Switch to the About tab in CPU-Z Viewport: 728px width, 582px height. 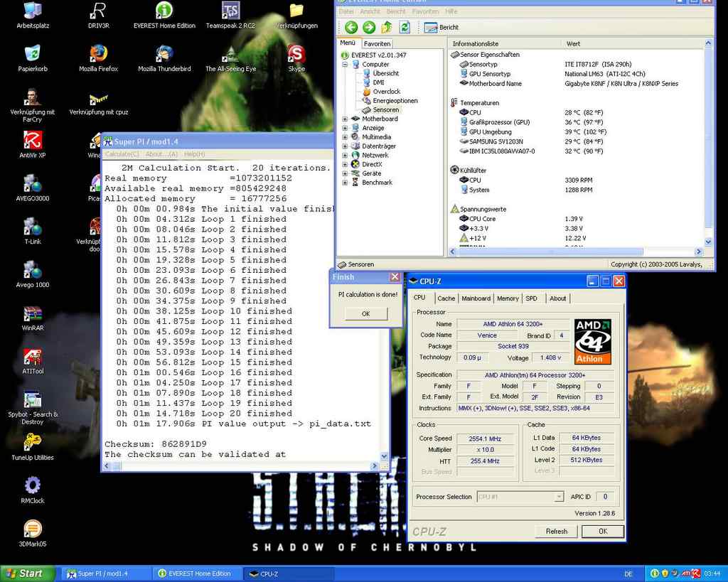[557, 298]
